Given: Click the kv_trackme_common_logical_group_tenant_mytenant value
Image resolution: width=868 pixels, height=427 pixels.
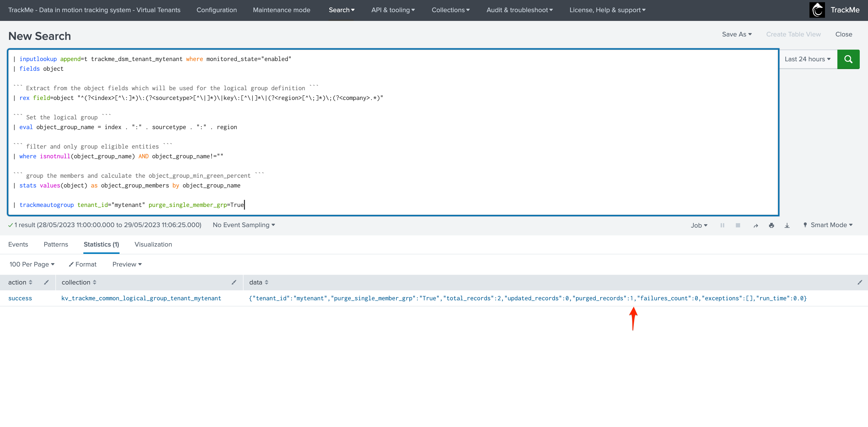Looking at the screenshot, I should tap(141, 299).
